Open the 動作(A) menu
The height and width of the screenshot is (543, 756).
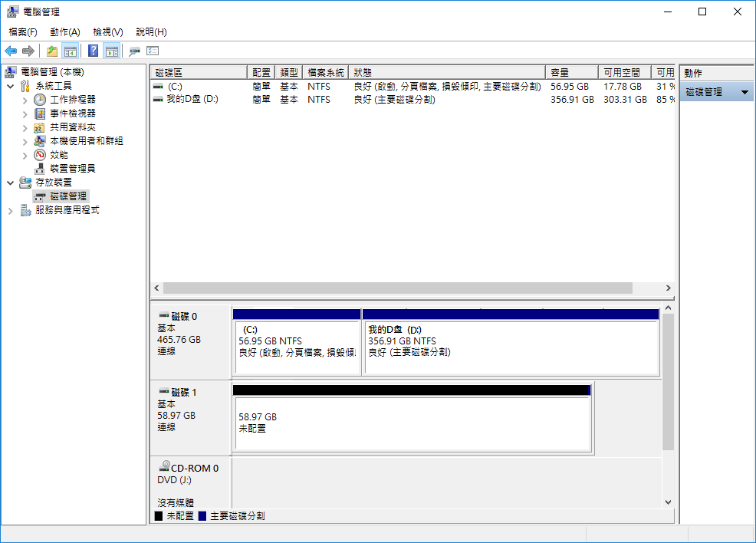65,31
